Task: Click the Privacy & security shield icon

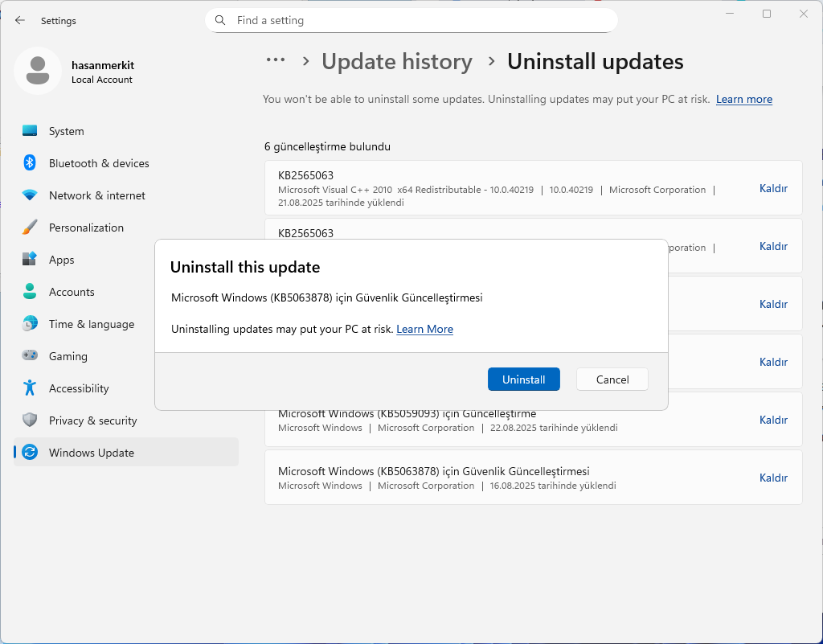Action: coord(30,420)
